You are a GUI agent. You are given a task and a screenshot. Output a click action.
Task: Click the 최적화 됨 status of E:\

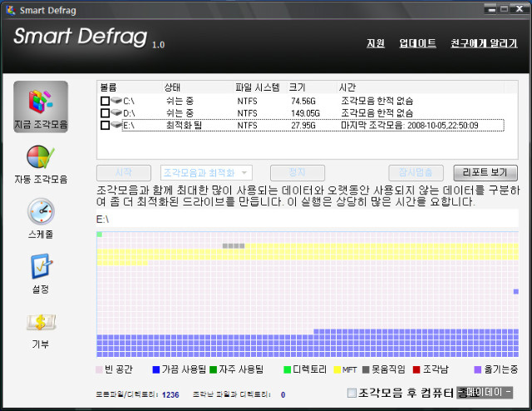click(184, 126)
